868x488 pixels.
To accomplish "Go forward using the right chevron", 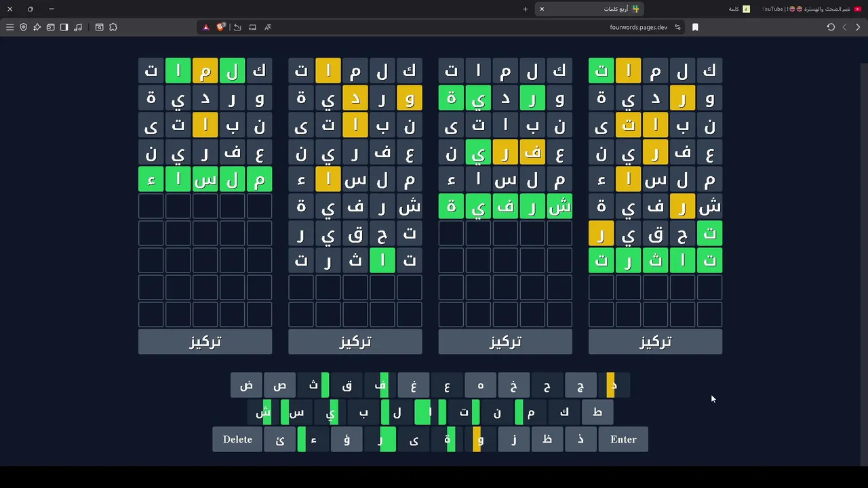I will 858,27.
